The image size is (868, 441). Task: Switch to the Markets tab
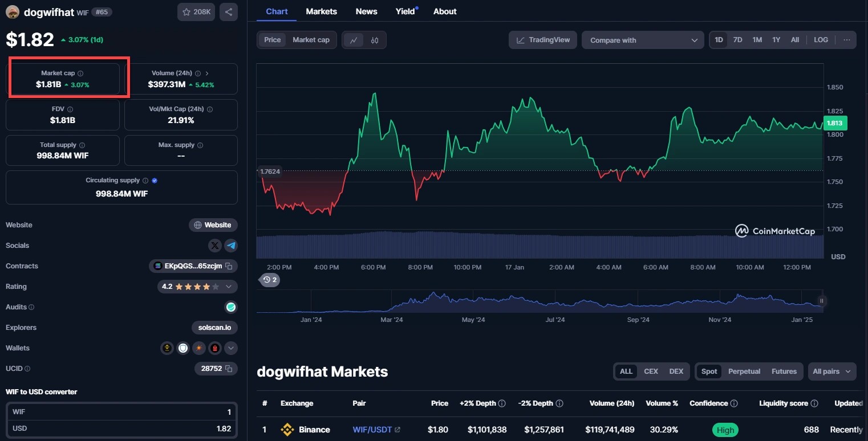321,11
